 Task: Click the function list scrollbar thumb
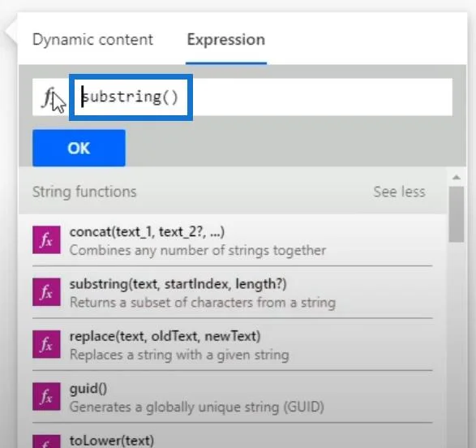[x=457, y=214]
